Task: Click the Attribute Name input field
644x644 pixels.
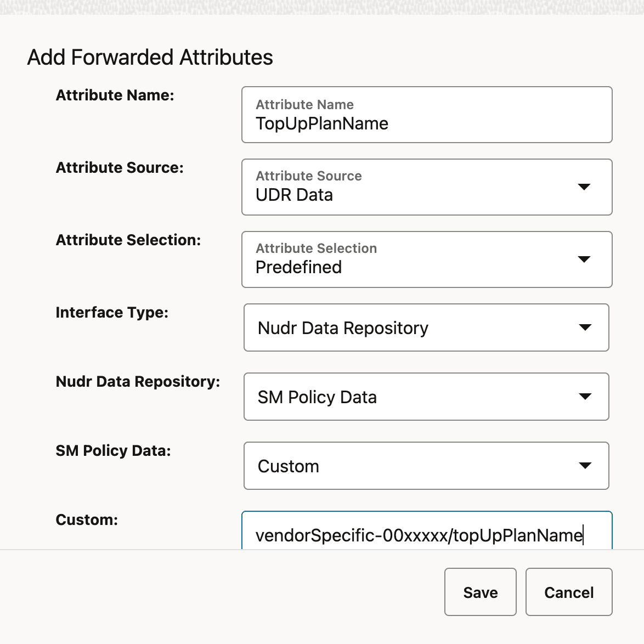Action: pos(427,115)
